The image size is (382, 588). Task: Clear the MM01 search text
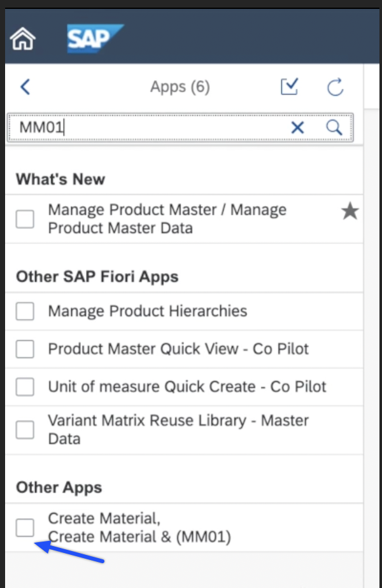point(297,128)
